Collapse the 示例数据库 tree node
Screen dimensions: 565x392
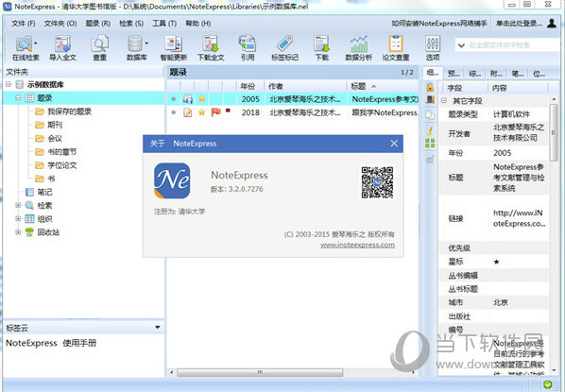coord(9,84)
